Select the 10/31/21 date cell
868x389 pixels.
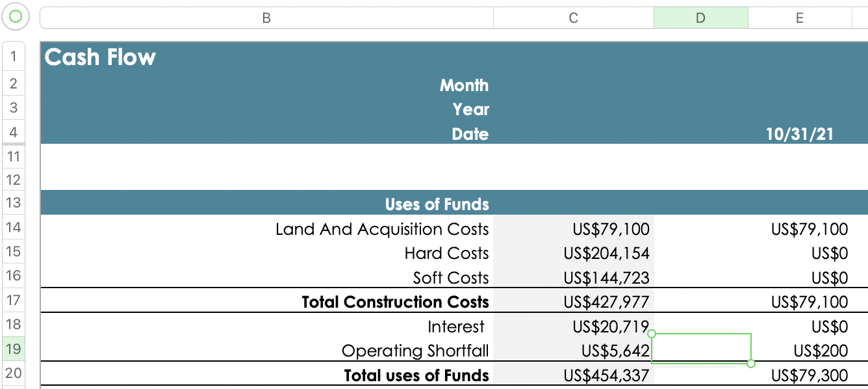pos(800,134)
